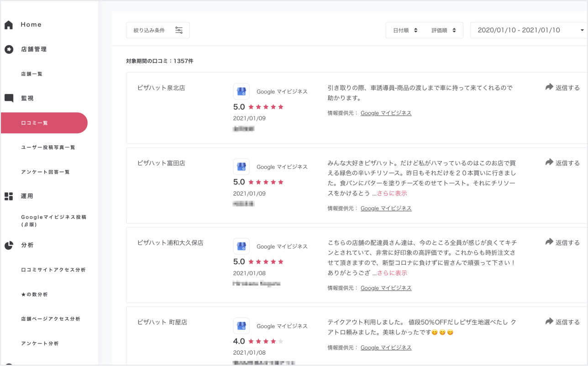The image size is (588, 366).
Task: Click the 対象期間の口コミ:1357件 count text
Action: (160, 61)
